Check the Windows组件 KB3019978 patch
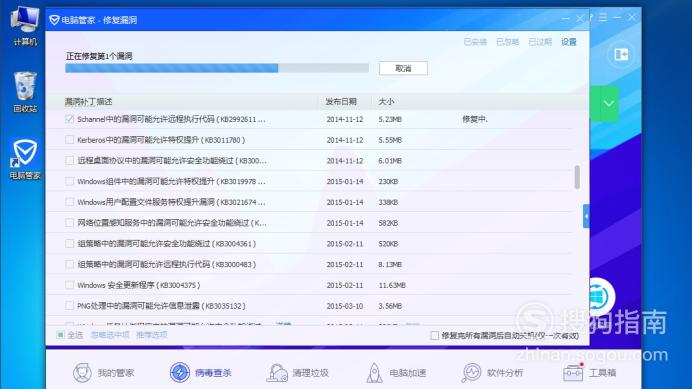 [69, 181]
